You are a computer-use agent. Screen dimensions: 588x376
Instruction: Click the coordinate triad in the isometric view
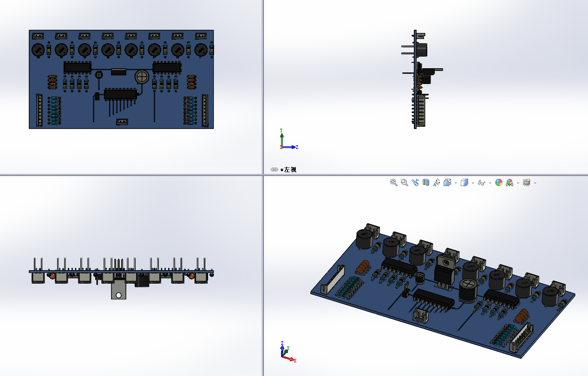point(288,352)
